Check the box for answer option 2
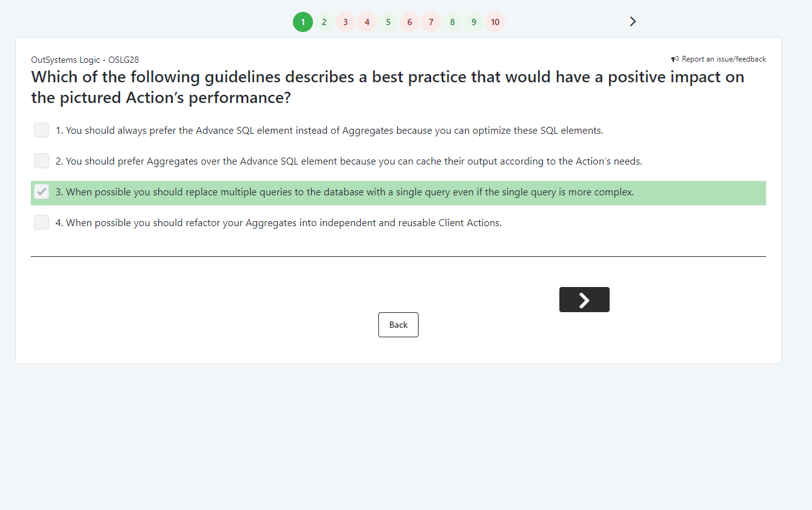The image size is (812, 510). pyautogui.click(x=41, y=161)
